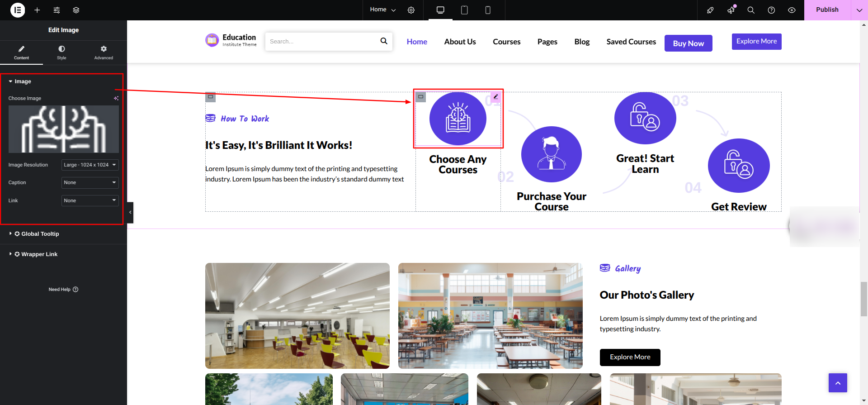Image resolution: width=868 pixels, height=405 pixels.
Task: Click Great! Start Learn heading
Action: pos(645,164)
